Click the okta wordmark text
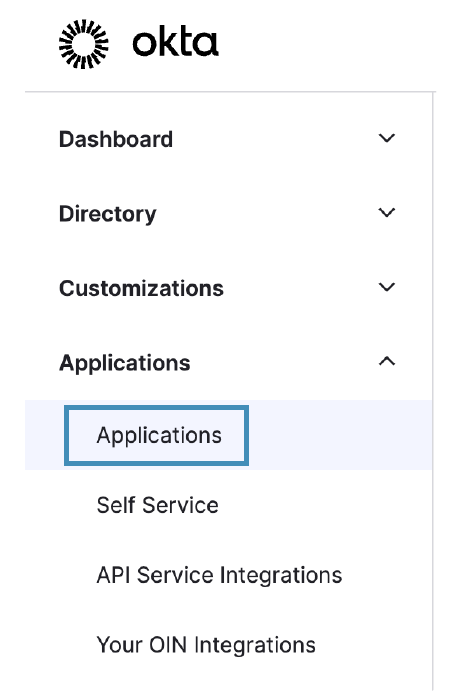 (x=176, y=43)
